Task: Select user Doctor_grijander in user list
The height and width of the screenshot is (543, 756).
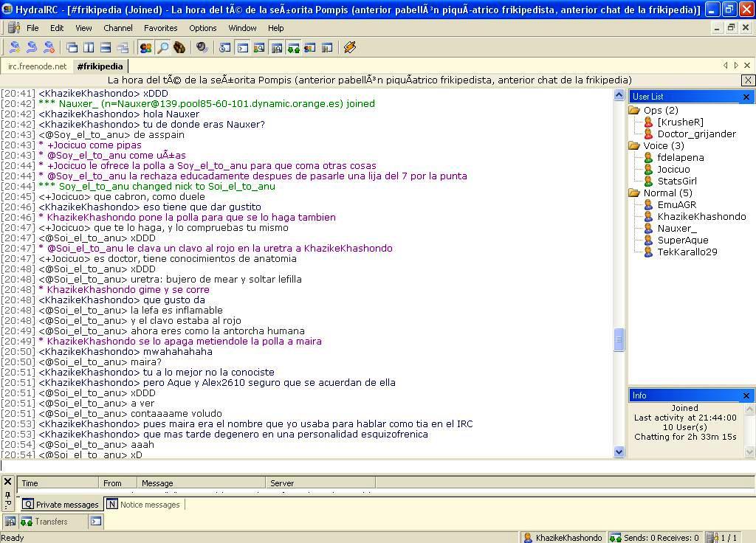Action: [x=696, y=134]
